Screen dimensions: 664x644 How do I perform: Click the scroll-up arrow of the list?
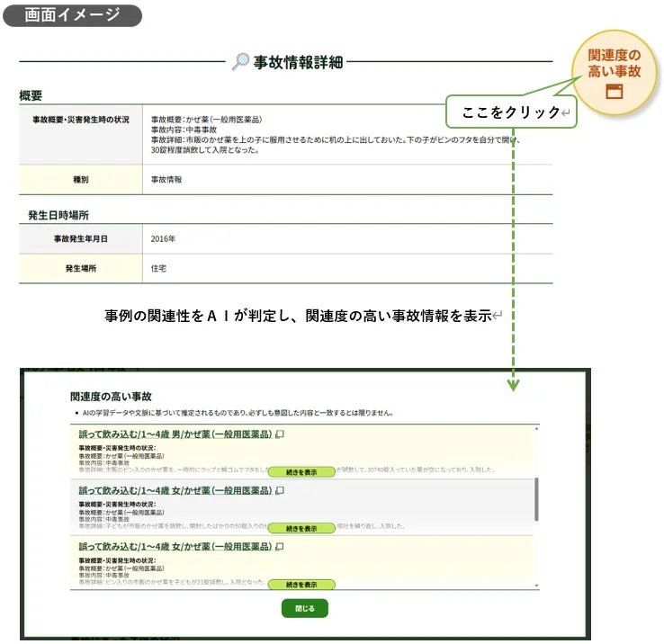coord(536,429)
